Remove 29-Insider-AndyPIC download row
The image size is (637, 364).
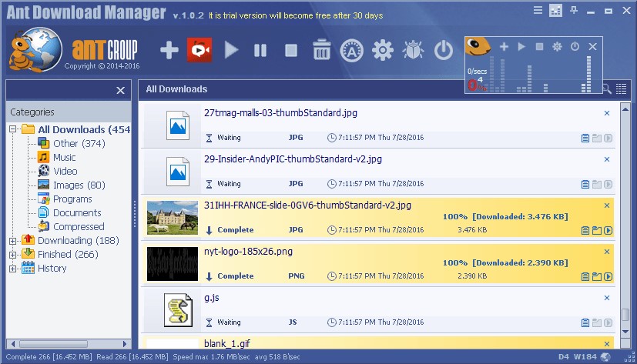[607, 159]
